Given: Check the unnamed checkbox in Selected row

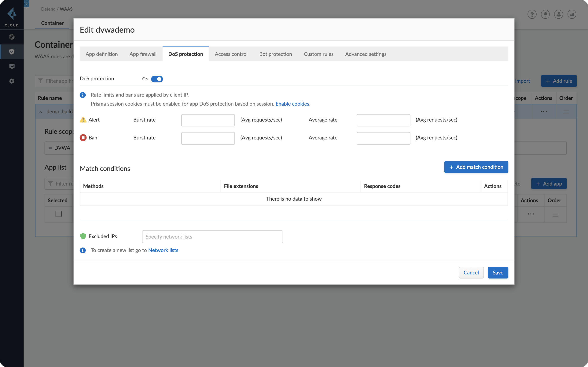Looking at the screenshot, I should click(x=58, y=214).
